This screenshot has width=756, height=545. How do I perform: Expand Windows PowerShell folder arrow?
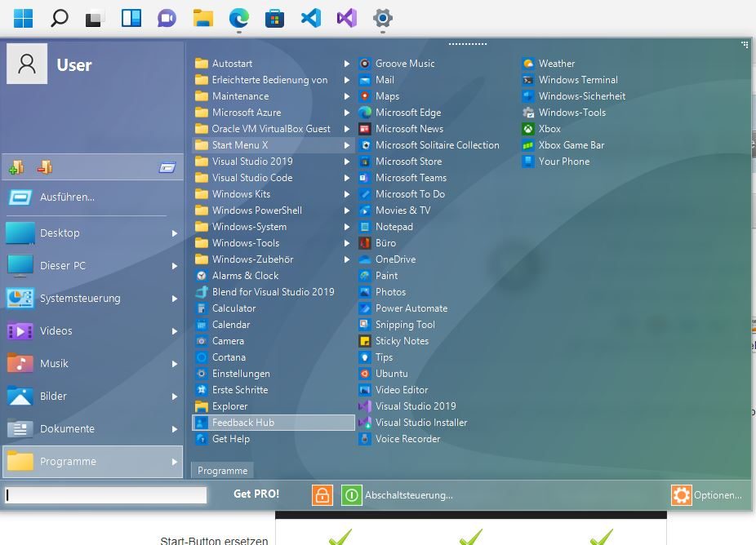347,210
